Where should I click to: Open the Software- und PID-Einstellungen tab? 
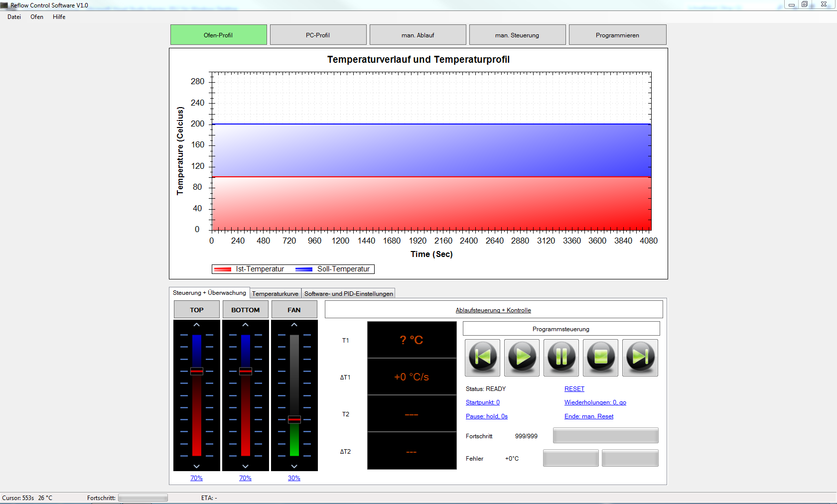[x=348, y=293]
